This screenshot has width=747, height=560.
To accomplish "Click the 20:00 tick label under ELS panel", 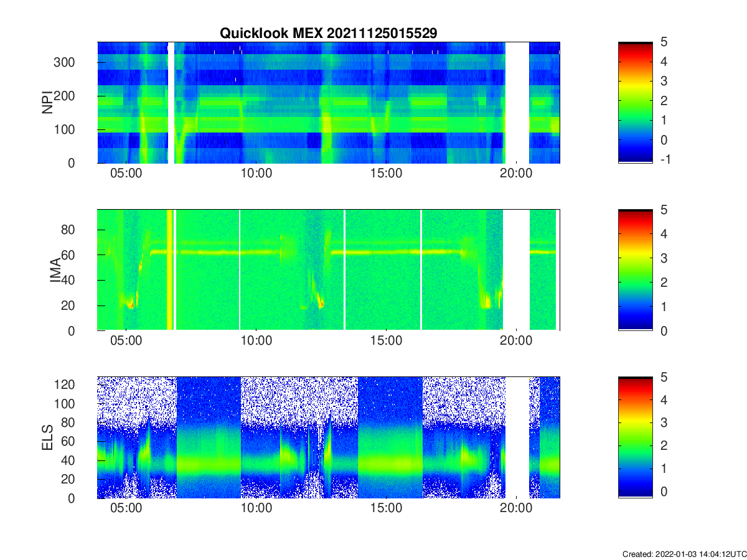I will tap(516, 509).
